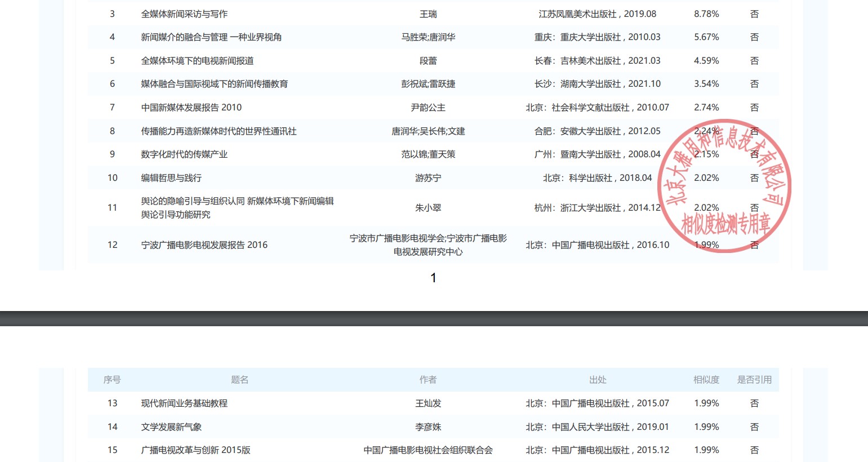Click the author cell 彭祝斌;雷跃捷
Viewport: 868px width, 462px height.
(x=428, y=84)
